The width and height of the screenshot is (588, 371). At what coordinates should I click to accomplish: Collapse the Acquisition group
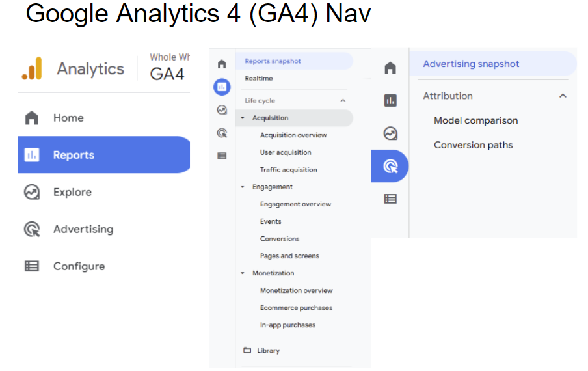click(x=243, y=118)
